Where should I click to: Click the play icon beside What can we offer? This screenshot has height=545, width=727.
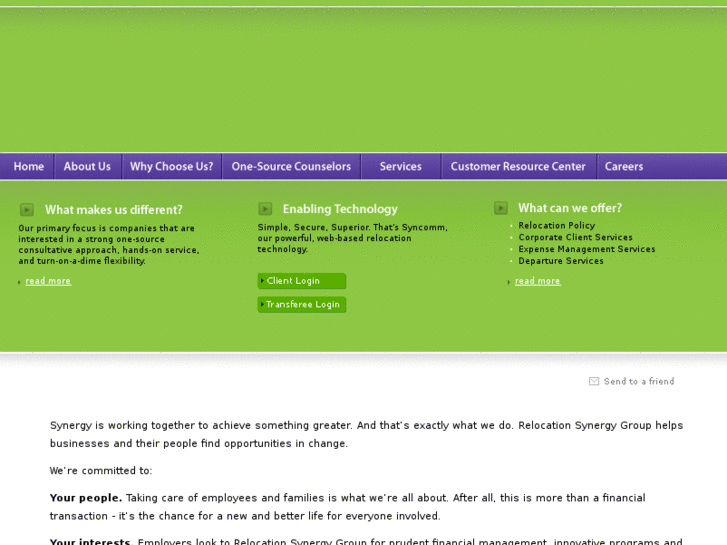tap(501, 208)
